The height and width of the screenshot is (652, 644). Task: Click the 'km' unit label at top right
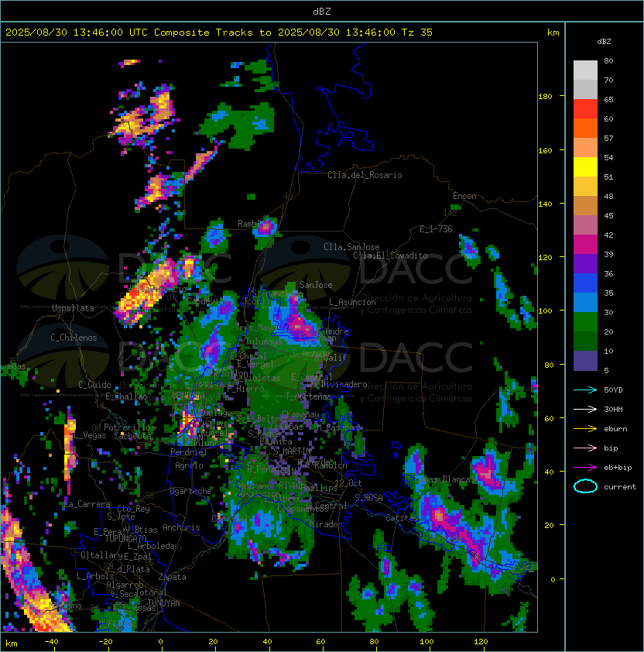click(x=553, y=33)
